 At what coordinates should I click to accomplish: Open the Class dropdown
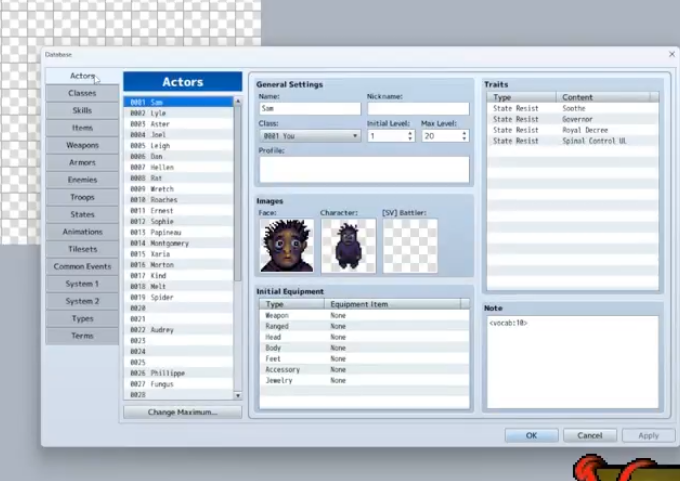click(310, 136)
